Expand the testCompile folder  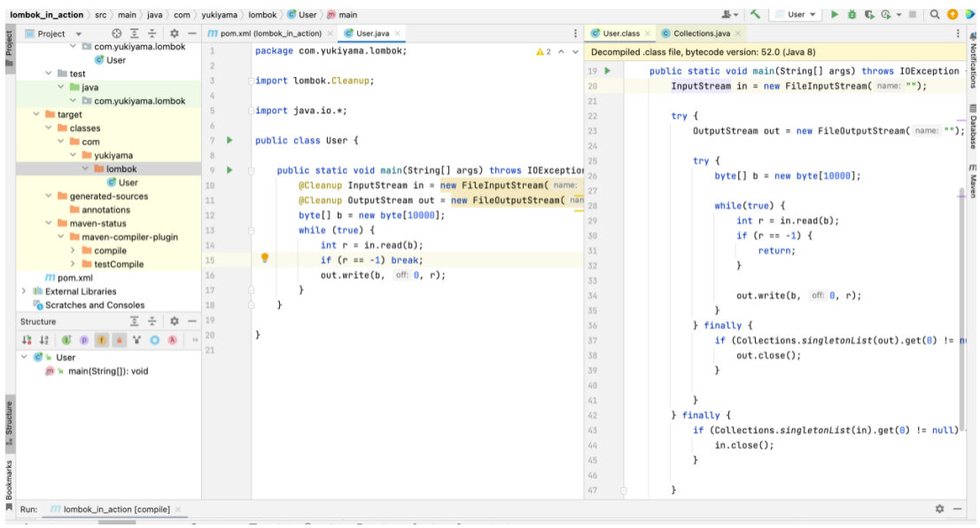point(74,264)
